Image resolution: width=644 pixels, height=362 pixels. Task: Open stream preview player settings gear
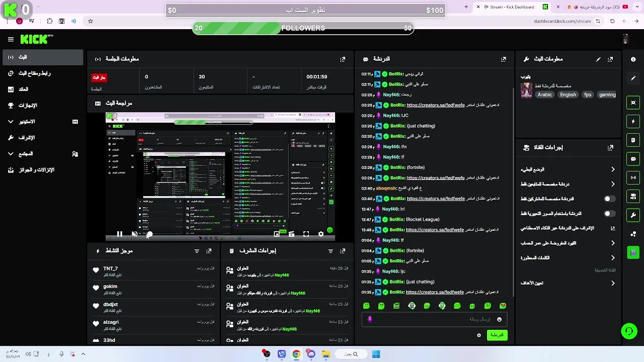pyautogui.click(x=321, y=234)
